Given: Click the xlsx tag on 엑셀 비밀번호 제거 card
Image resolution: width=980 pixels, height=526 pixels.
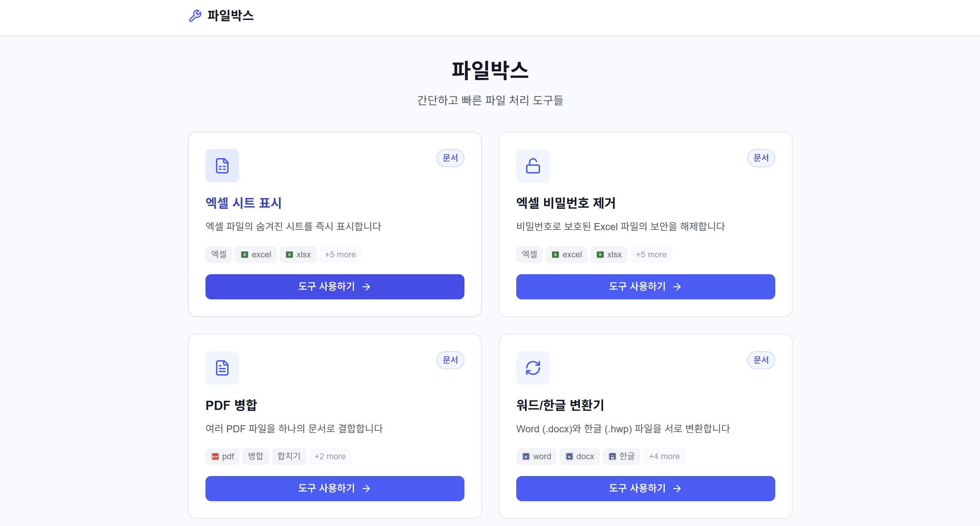Looking at the screenshot, I should tap(609, 255).
